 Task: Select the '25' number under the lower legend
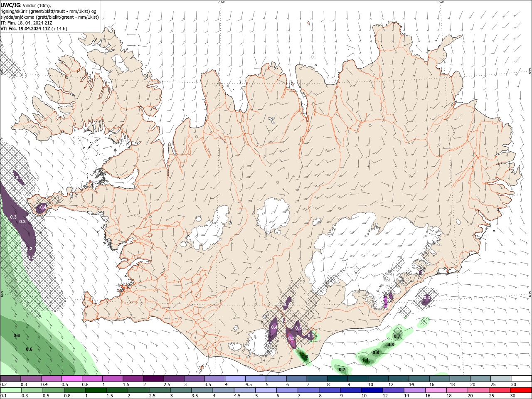pos(492,396)
